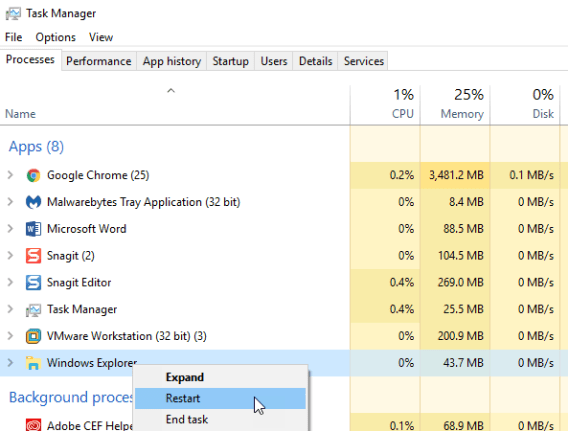The height and width of the screenshot is (431, 568).
Task: Expand the Microsoft Word process entry
Action: click(11, 229)
